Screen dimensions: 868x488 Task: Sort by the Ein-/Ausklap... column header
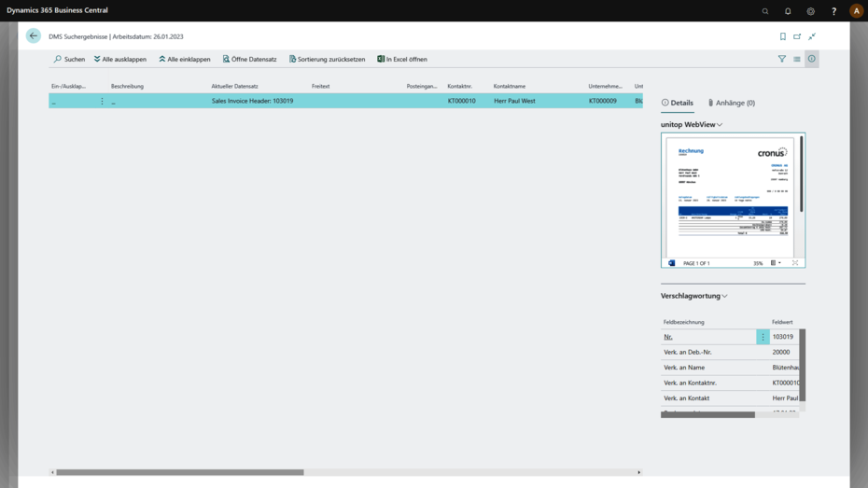point(69,87)
